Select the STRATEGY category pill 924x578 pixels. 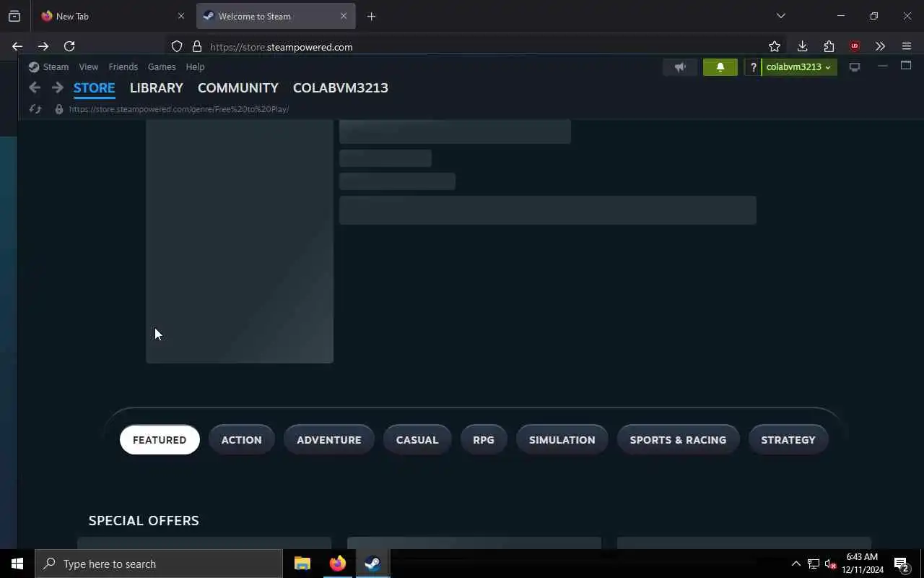click(788, 440)
